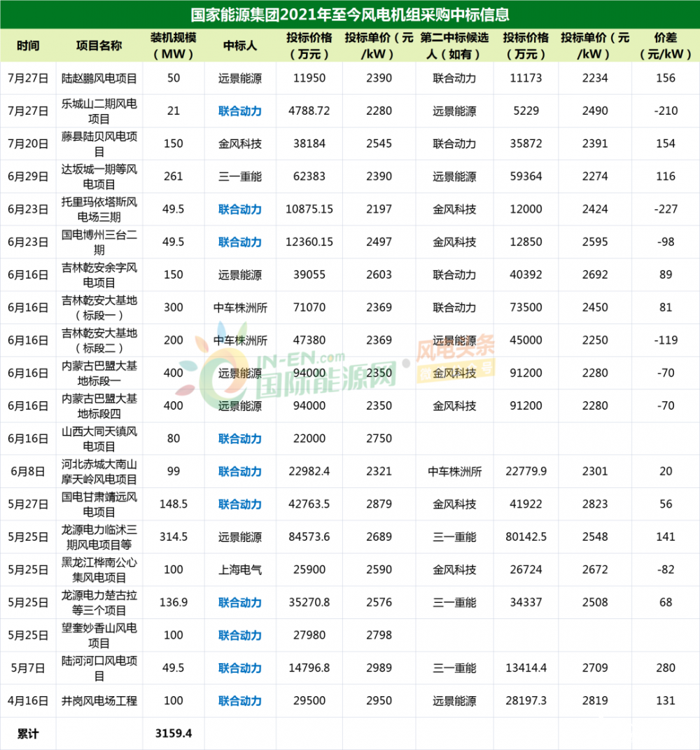Screen dimensions: 700x750
Task: Click project cell 吉林乾安大基地（标段一）
Action: pos(99,307)
